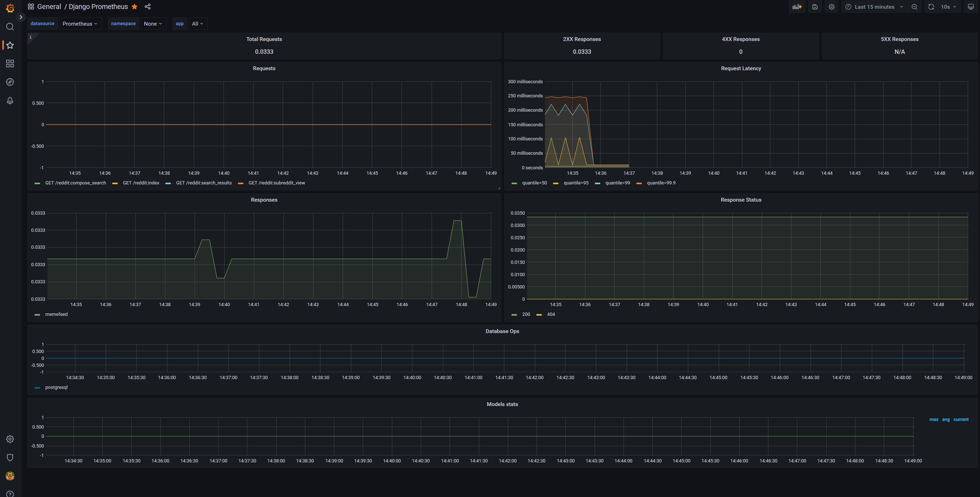Screen dimensions: 980x497
Task: Open the 4XX Responses panel title menu
Action: click(741, 39)
